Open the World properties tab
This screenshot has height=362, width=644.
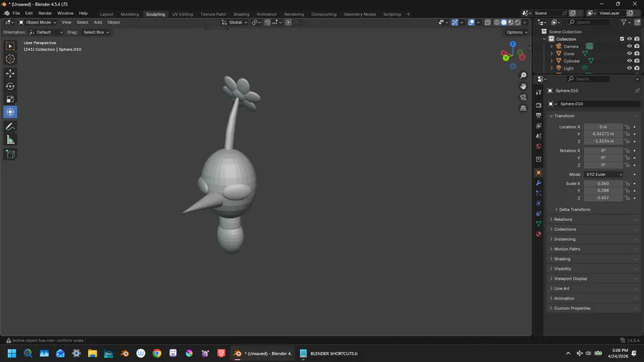[538, 146]
